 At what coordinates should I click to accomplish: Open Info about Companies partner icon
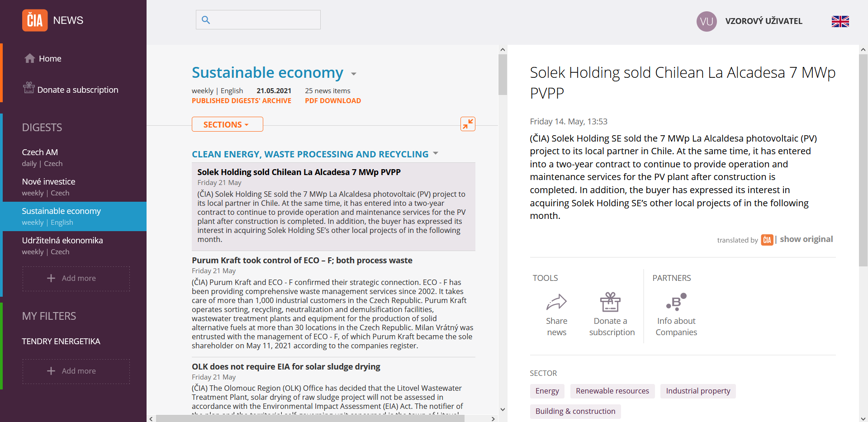[676, 302]
